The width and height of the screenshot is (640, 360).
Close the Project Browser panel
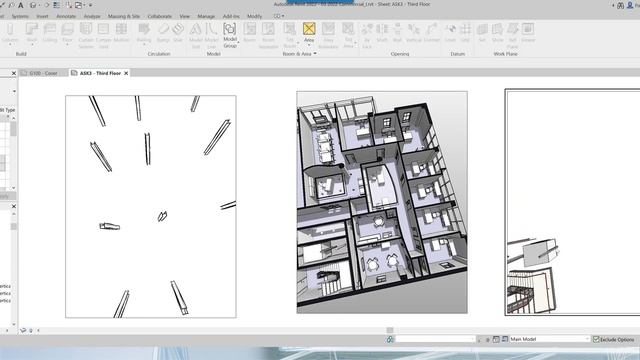tap(13, 207)
